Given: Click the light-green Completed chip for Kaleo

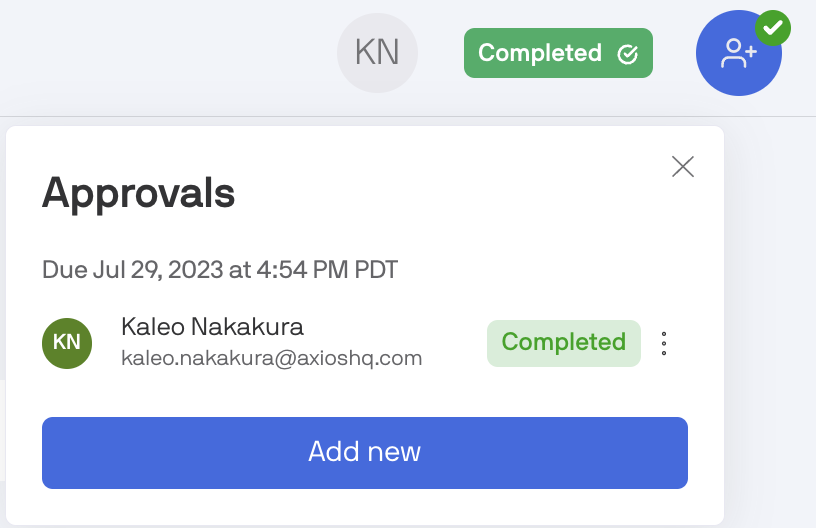Looking at the screenshot, I should click(x=563, y=343).
